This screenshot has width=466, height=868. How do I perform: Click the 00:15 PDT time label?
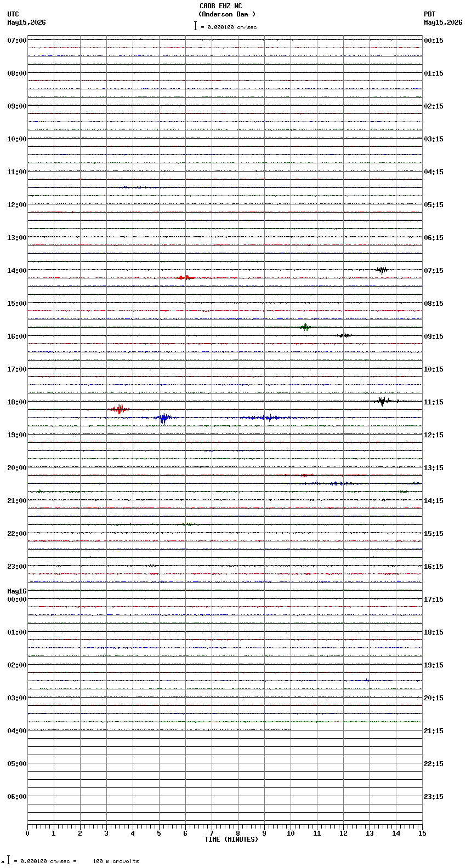434,41
